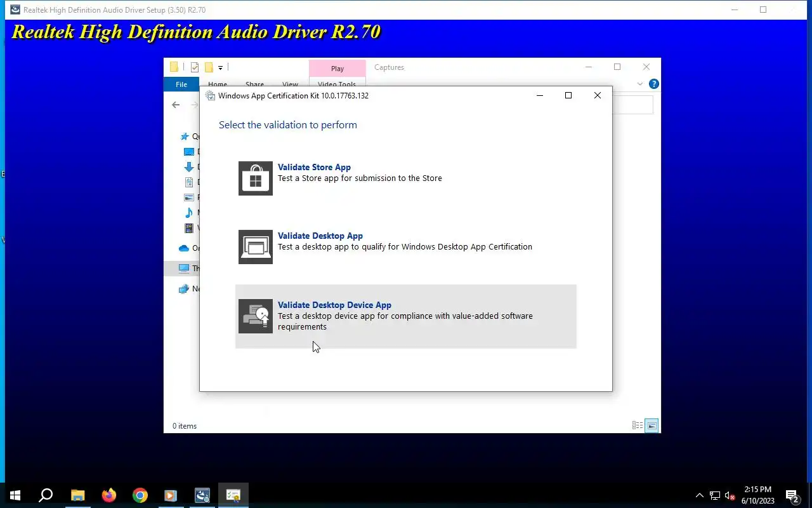Click the '0 items' status text in Explorer
The image size is (812, 508).
185,426
